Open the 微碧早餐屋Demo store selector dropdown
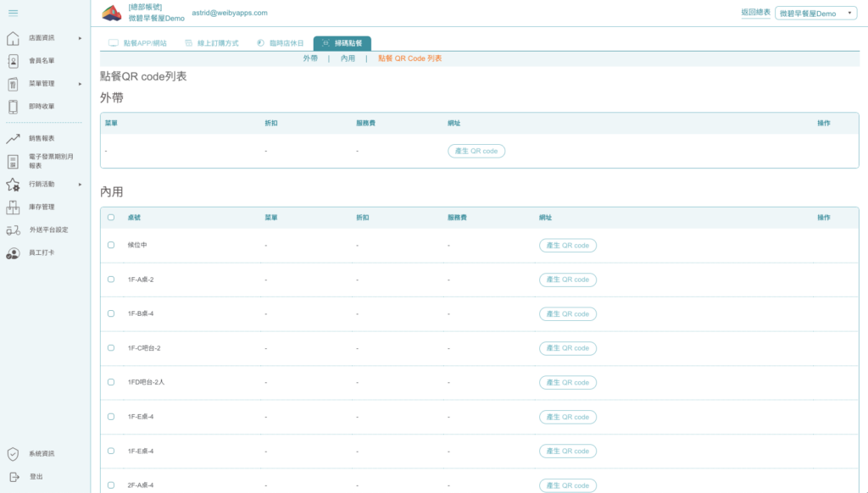Screen dimensions: 868x493 pyautogui.click(x=816, y=14)
